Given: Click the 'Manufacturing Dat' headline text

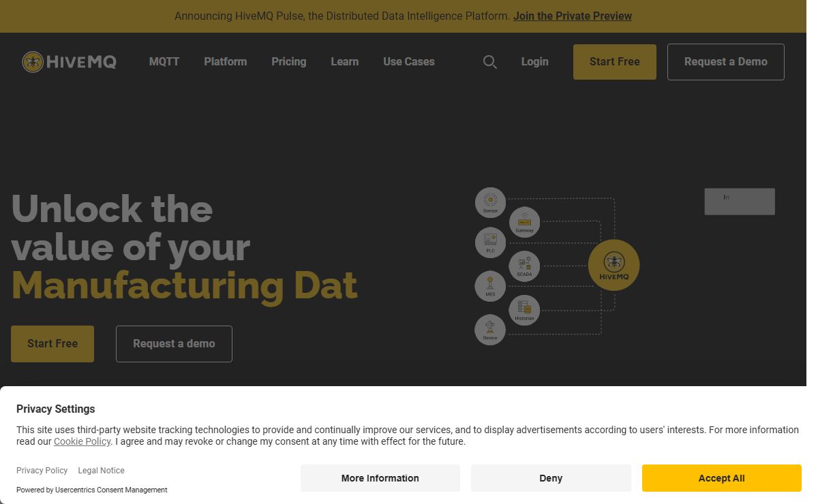Looking at the screenshot, I should point(185,285).
